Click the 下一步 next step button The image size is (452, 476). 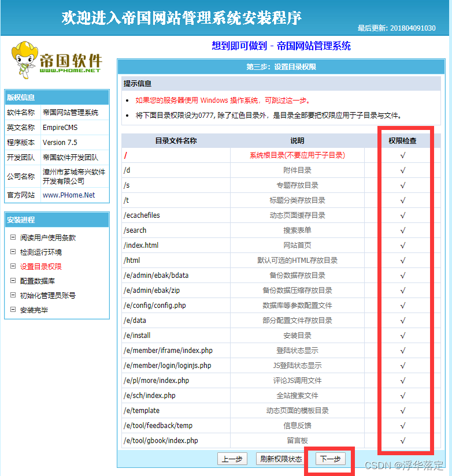tap(331, 459)
